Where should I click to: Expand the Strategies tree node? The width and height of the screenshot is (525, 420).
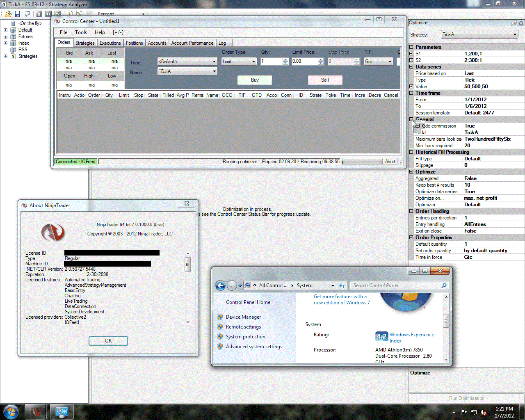click(5, 56)
